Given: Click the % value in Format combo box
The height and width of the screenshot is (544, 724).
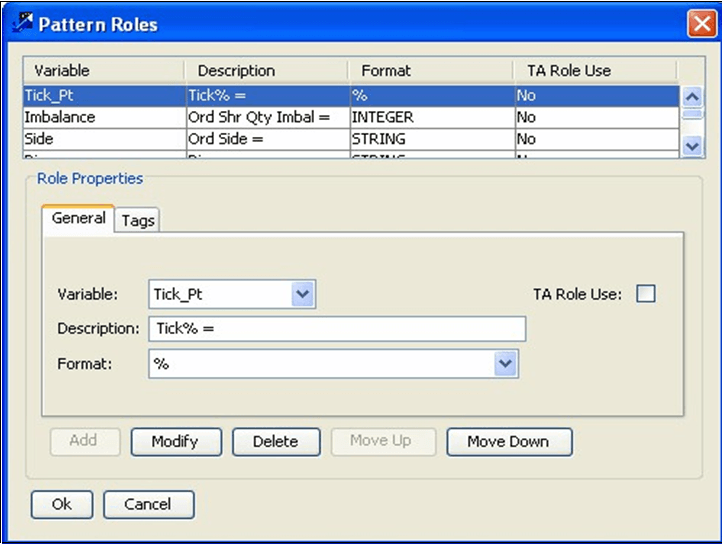Looking at the screenshot, I should [161, 364].
